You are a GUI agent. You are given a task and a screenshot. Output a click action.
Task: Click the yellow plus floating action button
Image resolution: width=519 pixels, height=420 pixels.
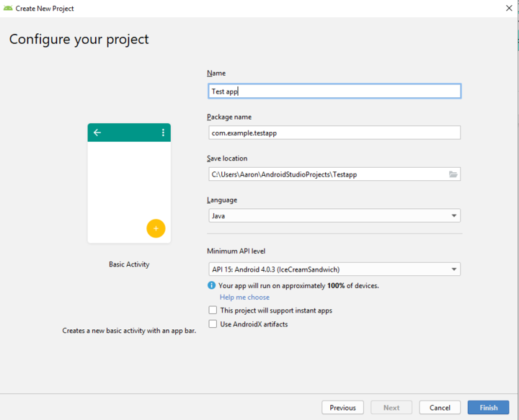pos(156,228)
